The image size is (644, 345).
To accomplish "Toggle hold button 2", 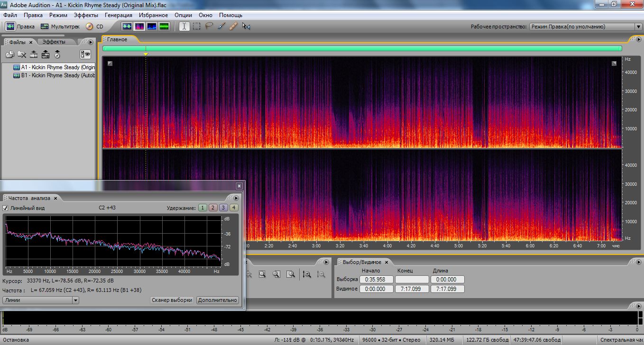I will (x=213, y=208).
